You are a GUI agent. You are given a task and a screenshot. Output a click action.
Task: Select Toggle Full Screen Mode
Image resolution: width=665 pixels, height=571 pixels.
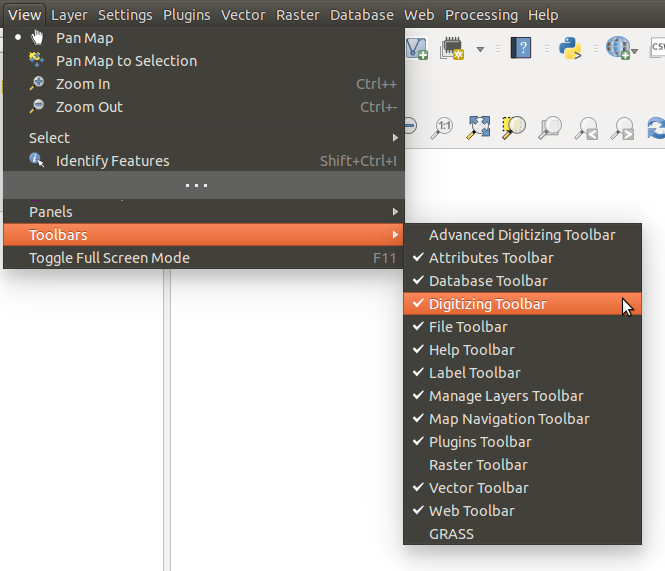coord(109,258)
